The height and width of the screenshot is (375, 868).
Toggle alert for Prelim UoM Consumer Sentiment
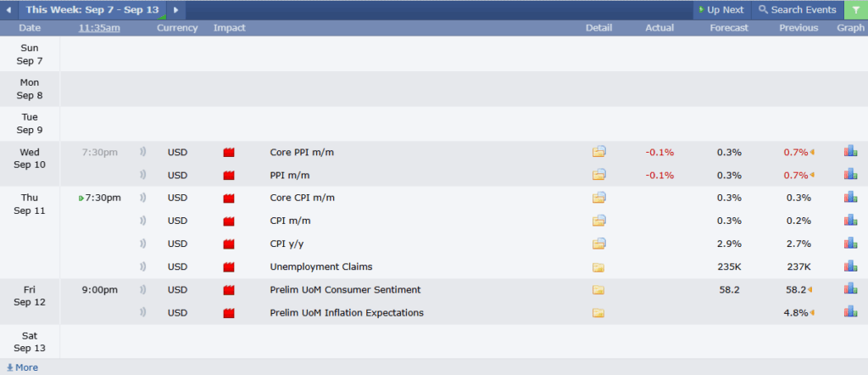click(x=142, y=289)
